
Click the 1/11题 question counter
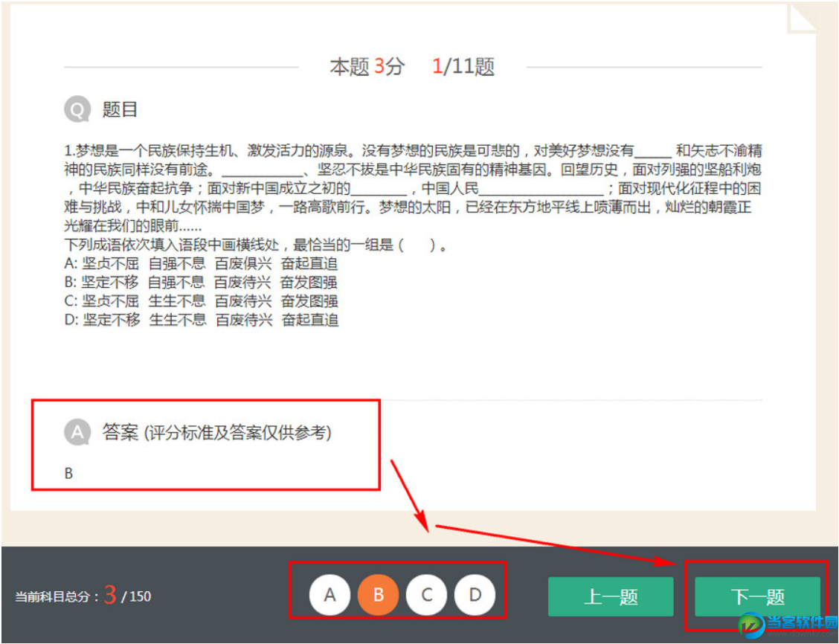(463, 67)
